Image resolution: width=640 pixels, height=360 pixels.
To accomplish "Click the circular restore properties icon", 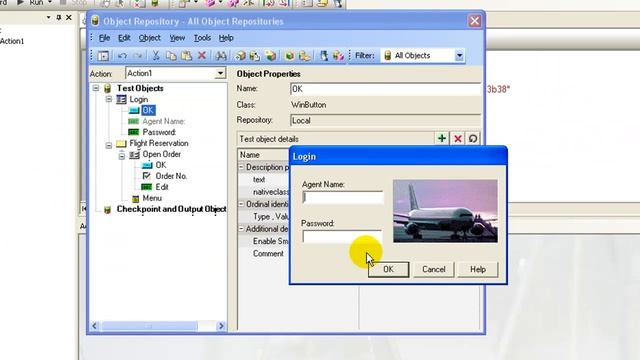I will (x=473, y=139).
